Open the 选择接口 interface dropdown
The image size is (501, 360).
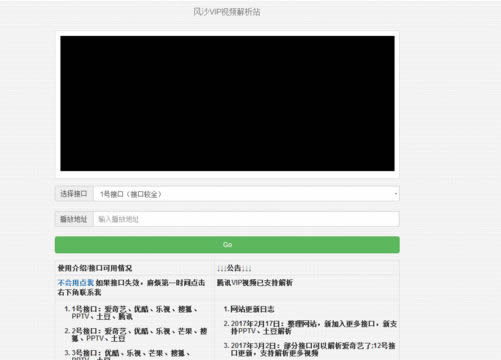point(246,194)
